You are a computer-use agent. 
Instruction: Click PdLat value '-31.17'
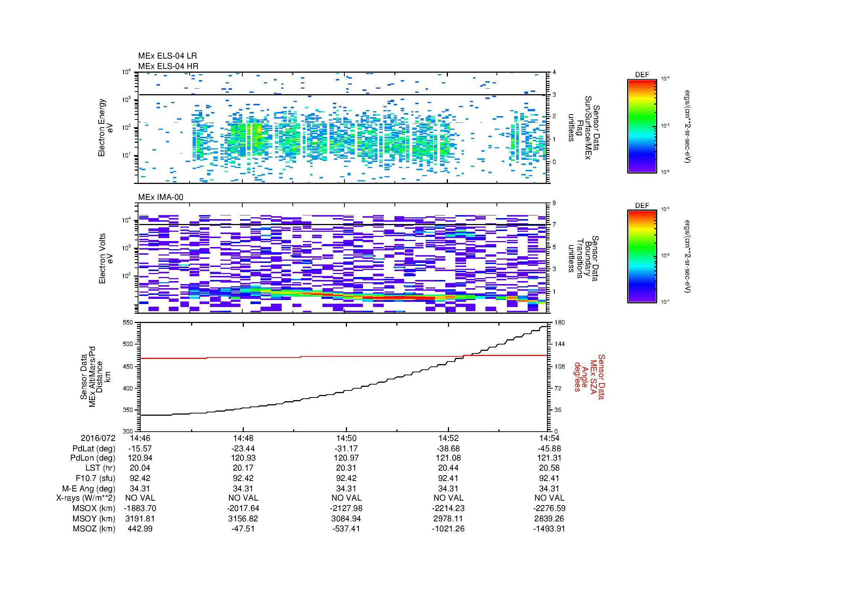click(346, 449)
